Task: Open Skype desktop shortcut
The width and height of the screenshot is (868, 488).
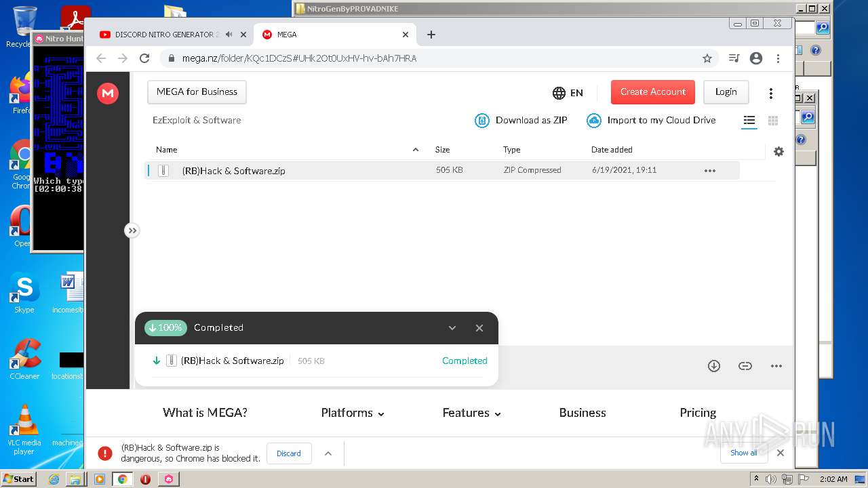Action: point(24,294)
